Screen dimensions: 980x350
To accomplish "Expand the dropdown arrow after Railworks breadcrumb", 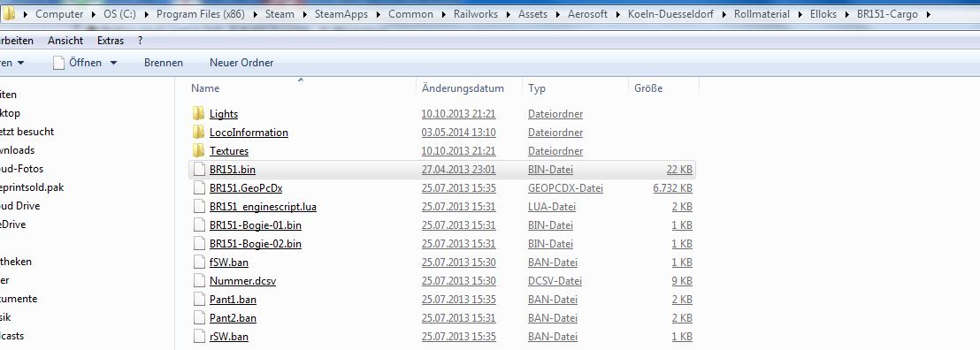I will pos(508,14).
